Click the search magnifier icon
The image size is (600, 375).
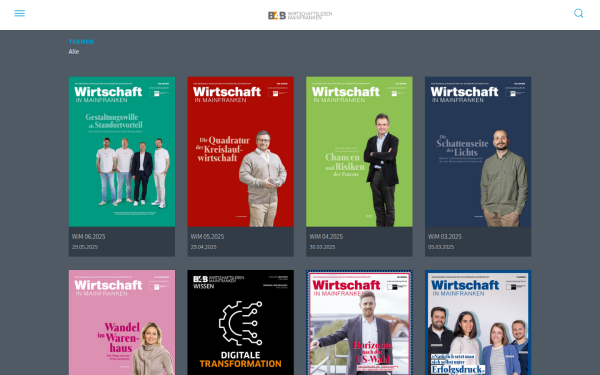[x=579, y=13]
